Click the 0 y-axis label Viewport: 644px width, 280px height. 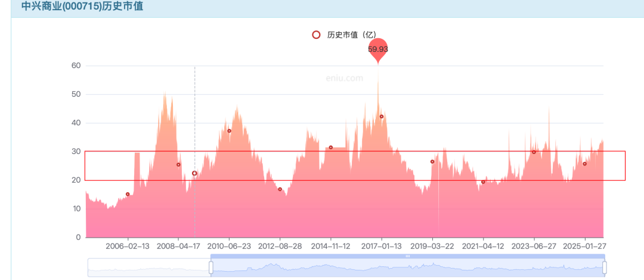(79, 238)
